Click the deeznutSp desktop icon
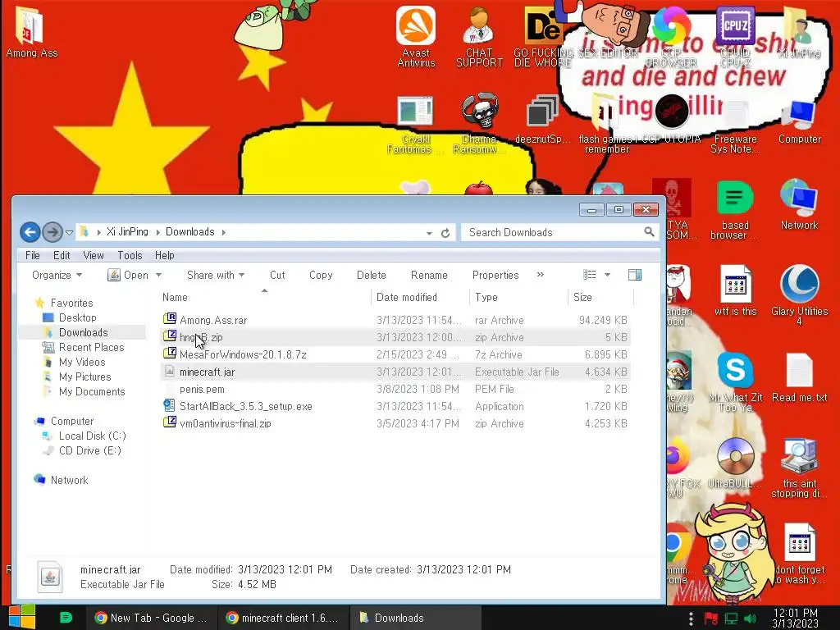Viewport: 840px width, 630px height. pyautogui.click(x=542, y=119)
